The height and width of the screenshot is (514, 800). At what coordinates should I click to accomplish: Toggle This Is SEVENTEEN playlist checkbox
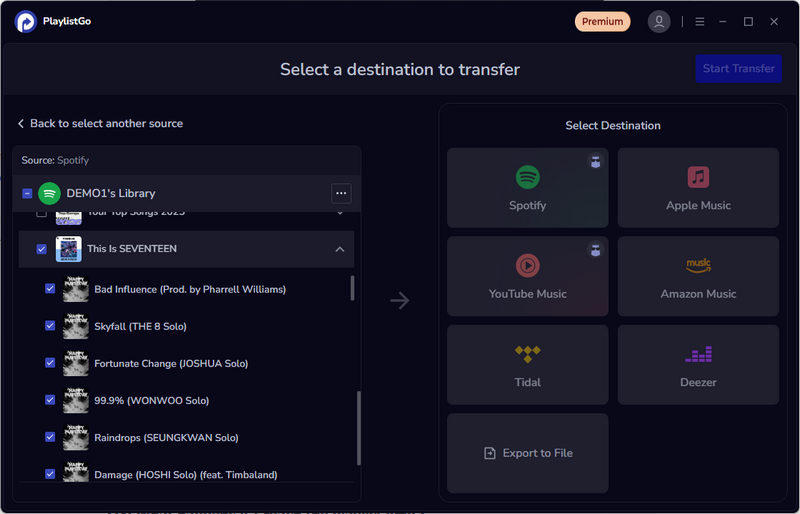(41, 249)
